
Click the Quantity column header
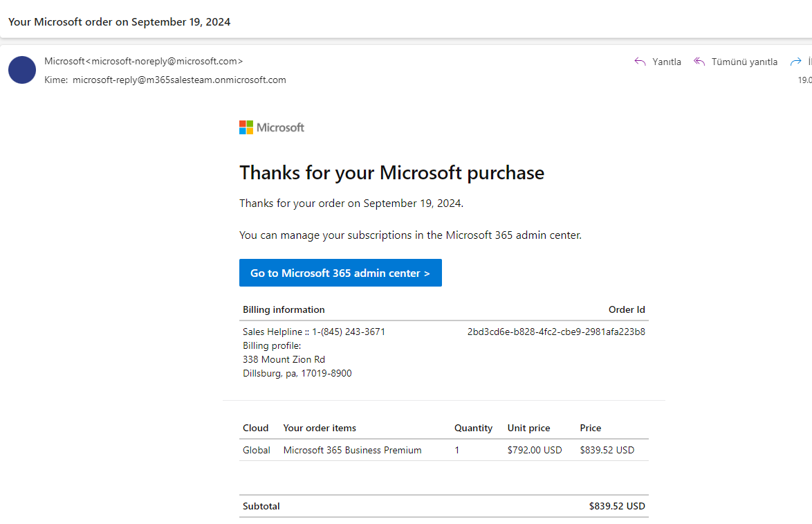point(473,428)
